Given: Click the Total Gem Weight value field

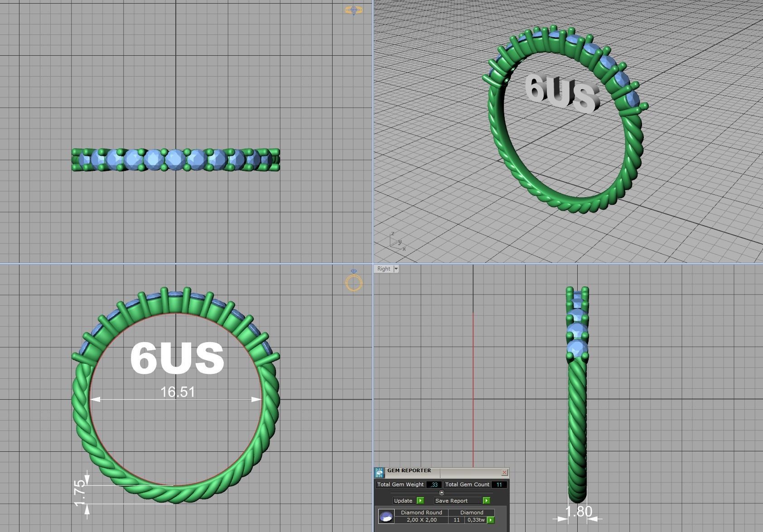Looking at the screenshot, I should [434, 484].
